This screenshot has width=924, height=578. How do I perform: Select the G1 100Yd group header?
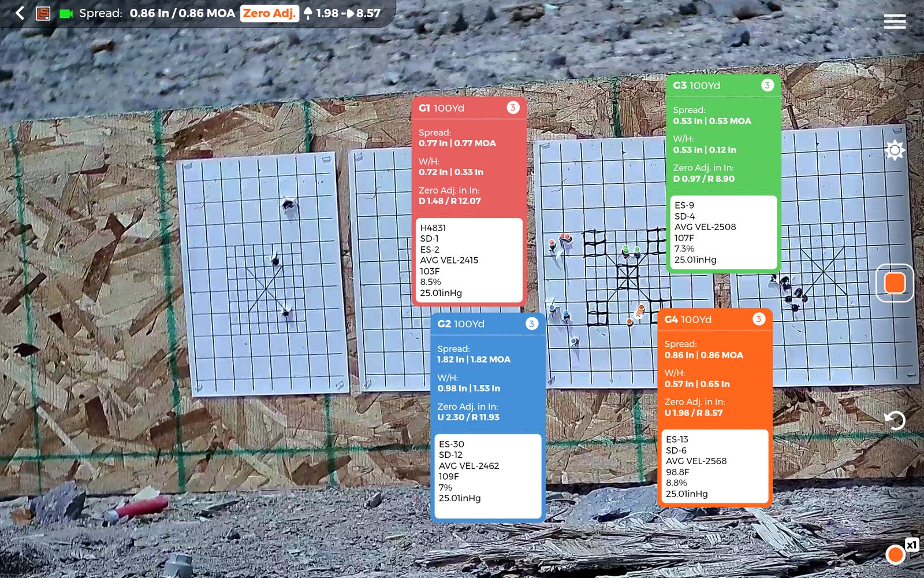click(x=442, y=108)
